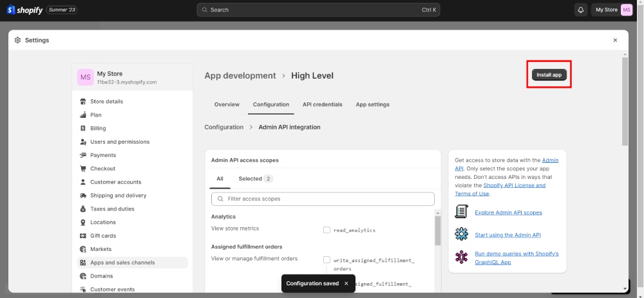Click the Users and permissions icon

pos(83,142)
